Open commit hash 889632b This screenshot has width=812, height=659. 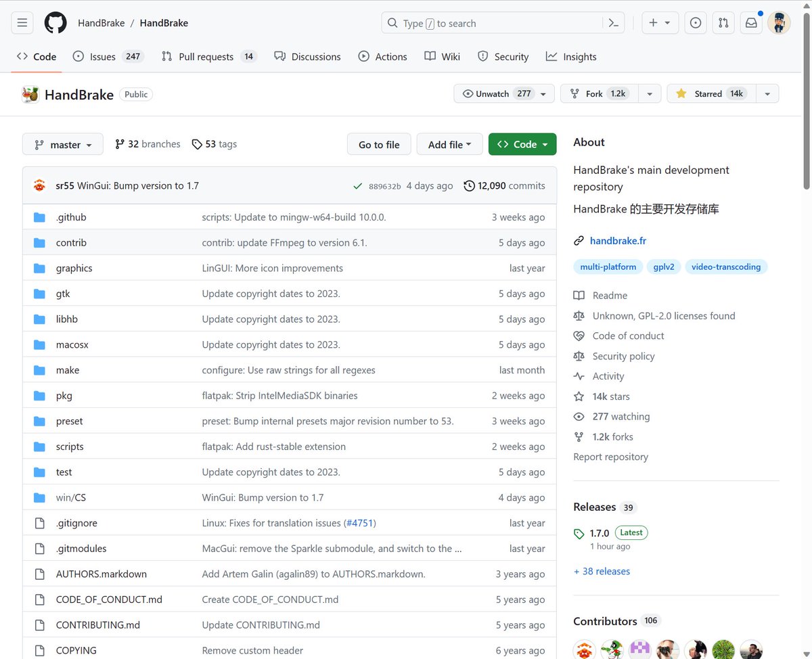pos(384,186)
